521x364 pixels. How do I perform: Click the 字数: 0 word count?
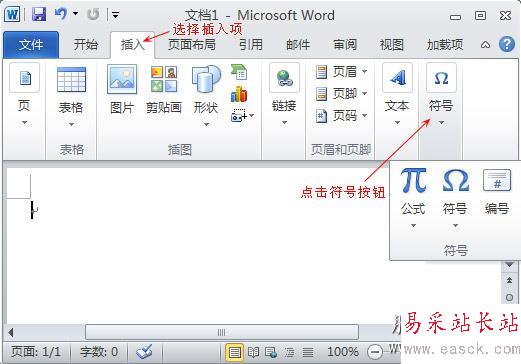click(99, 352)
